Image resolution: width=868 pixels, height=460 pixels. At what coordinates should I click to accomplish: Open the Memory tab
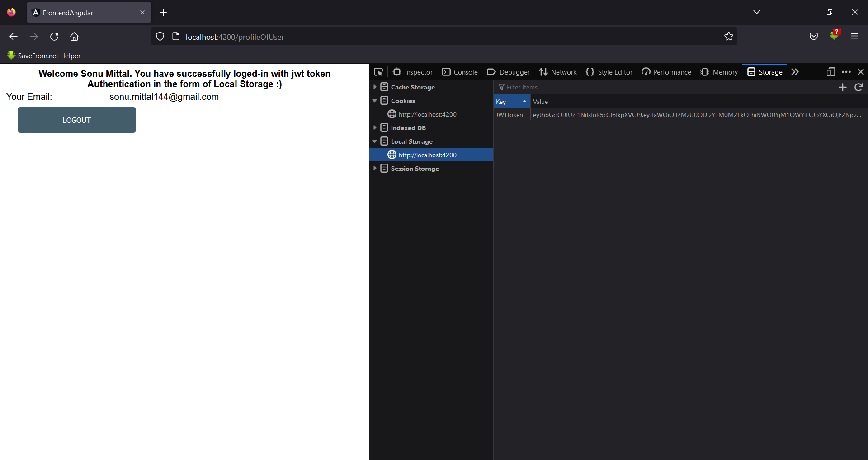click(719, 72)
